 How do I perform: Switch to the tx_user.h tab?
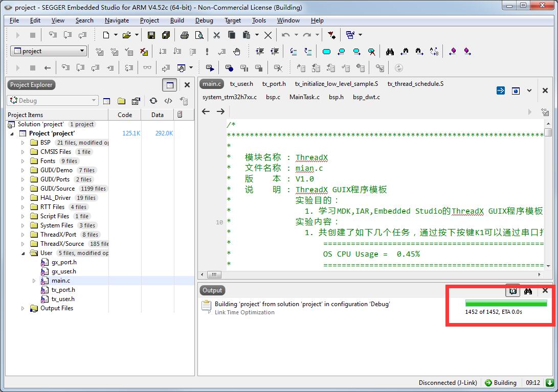coord(241,84)
